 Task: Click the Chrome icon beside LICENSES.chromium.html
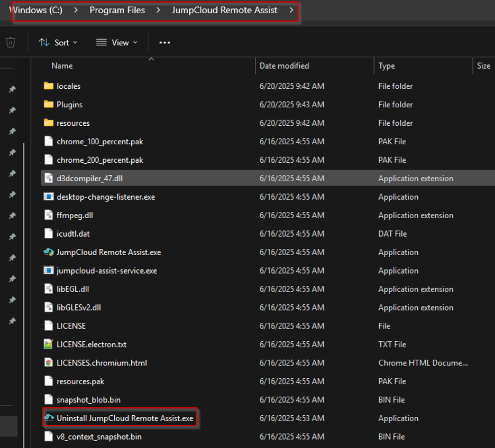49,363
